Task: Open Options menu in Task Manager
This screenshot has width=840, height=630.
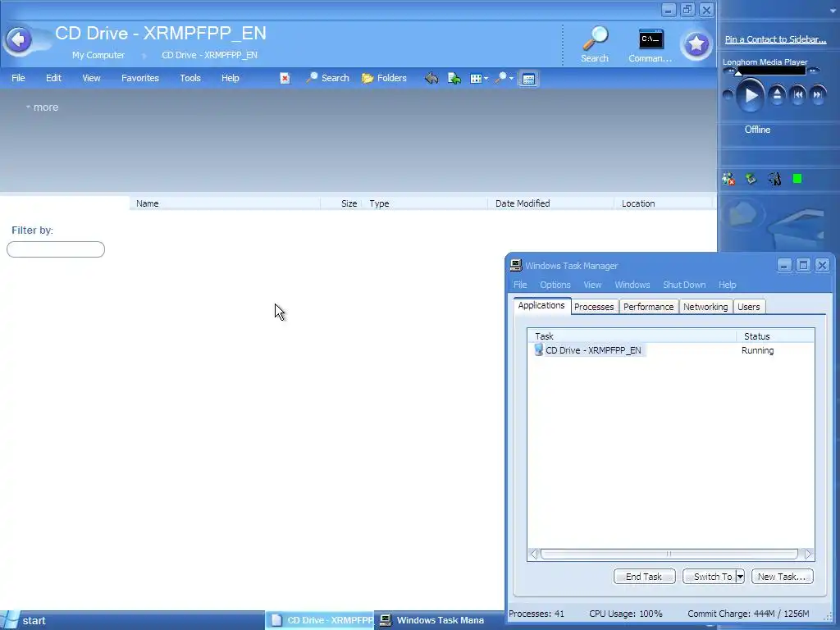Action: (555, 285)
